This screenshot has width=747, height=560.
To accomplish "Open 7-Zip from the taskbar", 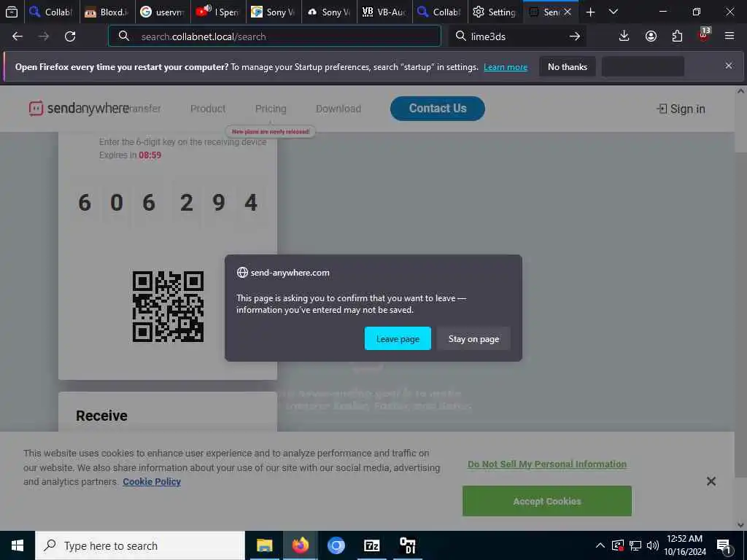I will click(371, 545).
